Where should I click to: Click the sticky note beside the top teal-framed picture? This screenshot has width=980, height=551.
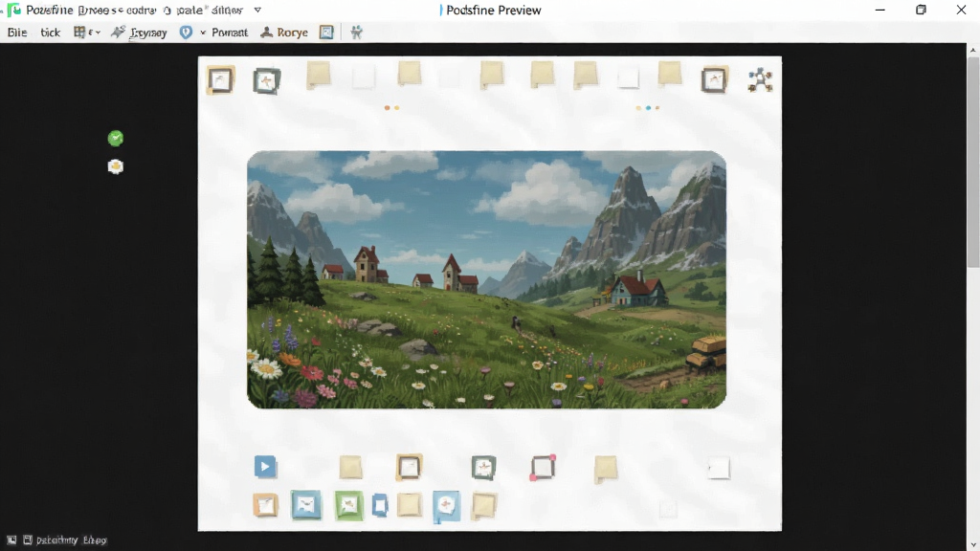coord(318,76)
